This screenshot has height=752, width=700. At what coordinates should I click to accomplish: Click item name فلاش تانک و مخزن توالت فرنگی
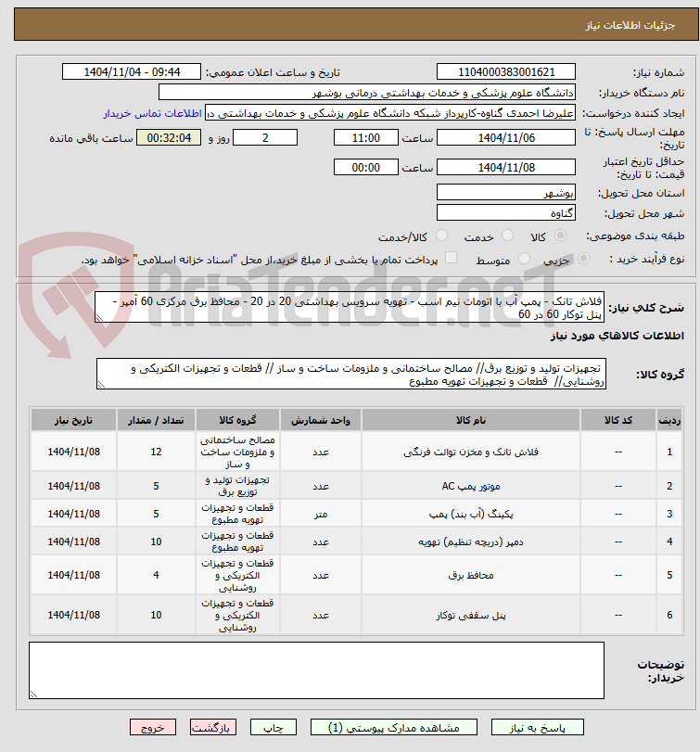[471, 452]
